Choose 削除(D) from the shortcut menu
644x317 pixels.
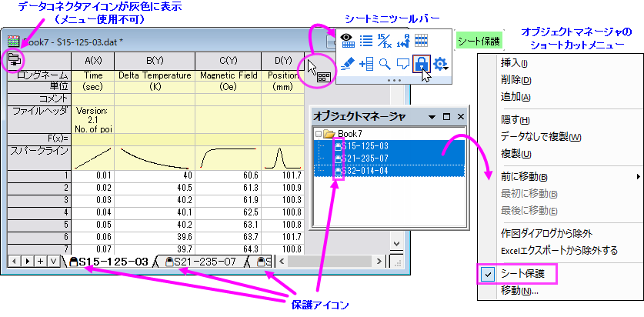[x=561, y=80]
